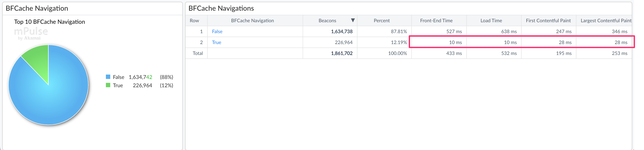Click the green True legend swatch
The image size is (644, 150).
coord(108,85)
